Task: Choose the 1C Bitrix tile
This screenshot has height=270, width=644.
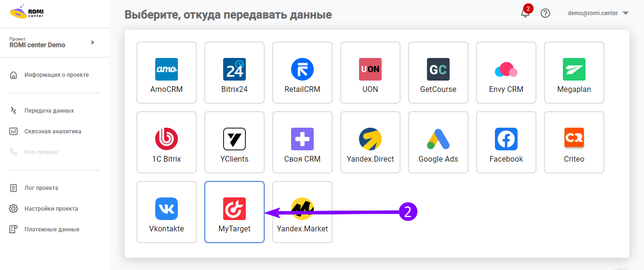Action: [167, 142]
